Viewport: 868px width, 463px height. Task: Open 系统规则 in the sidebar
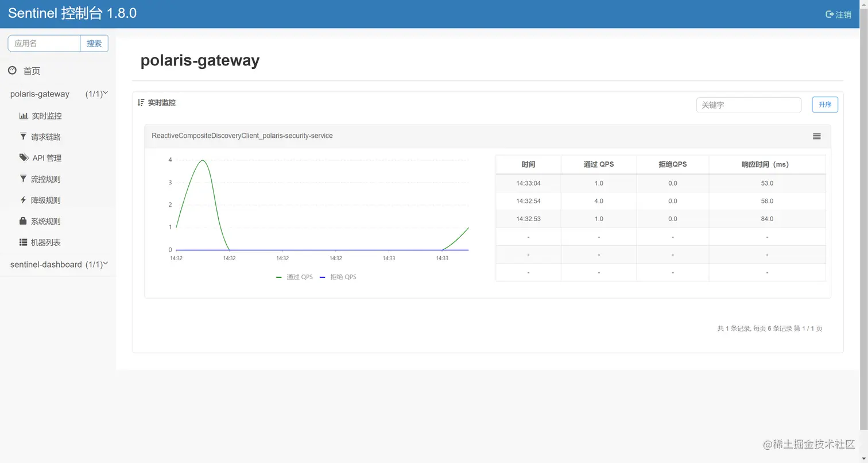click(46, 221)
